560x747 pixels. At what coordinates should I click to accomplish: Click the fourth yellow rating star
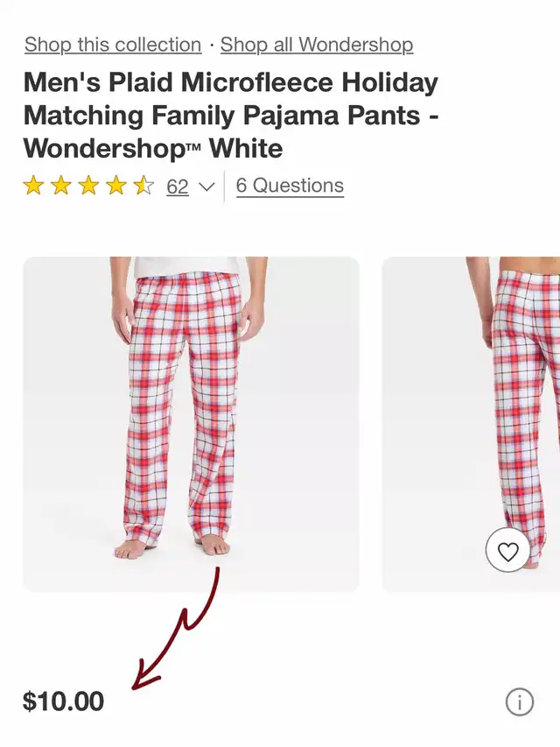tap(116, 186)
